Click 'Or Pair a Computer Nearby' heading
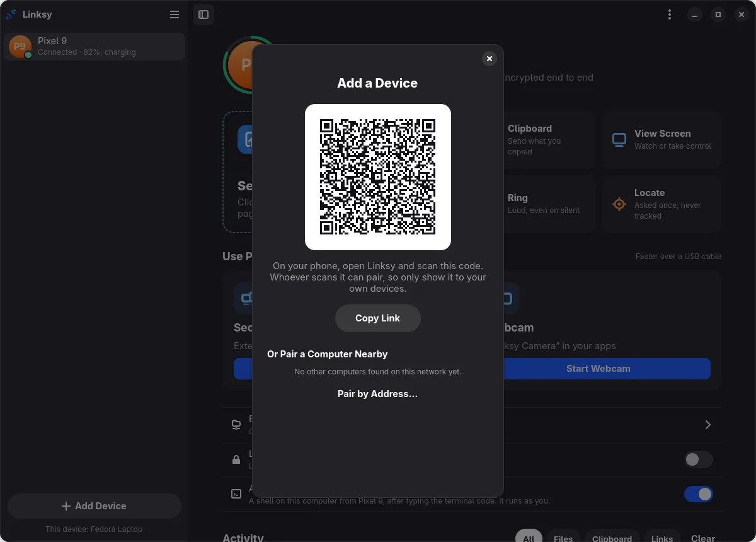The width and height of the screenshot is (756, 542). coord(327,354)
